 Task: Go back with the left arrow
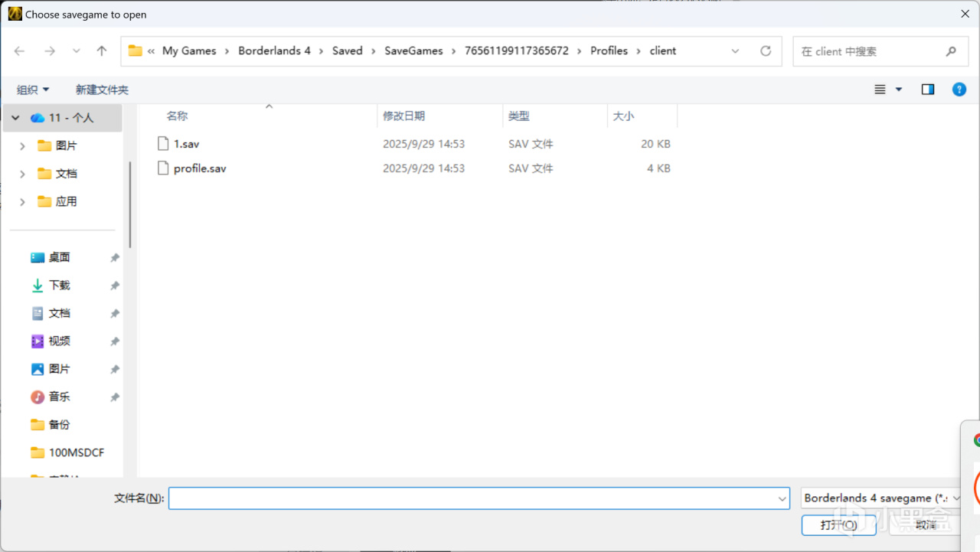(x=20, y=51)
